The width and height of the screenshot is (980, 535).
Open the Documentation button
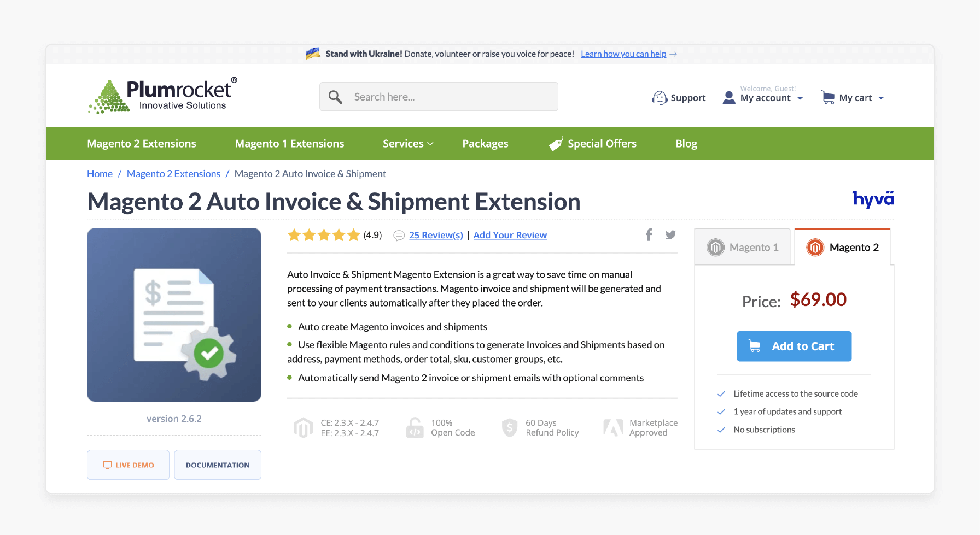click(218, 465)
